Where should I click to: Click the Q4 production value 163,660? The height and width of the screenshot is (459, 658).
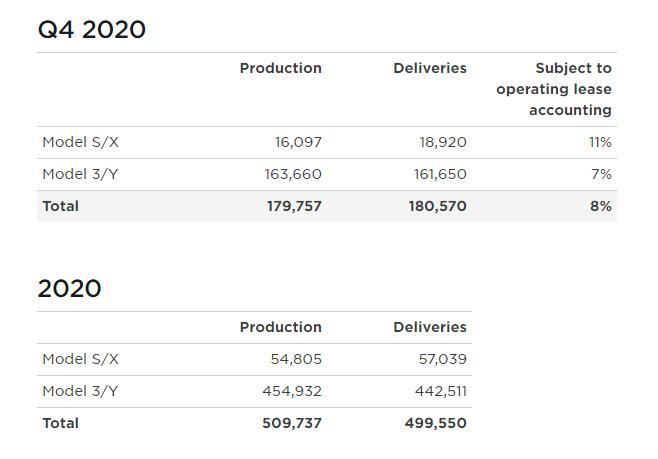click(292, 174)
